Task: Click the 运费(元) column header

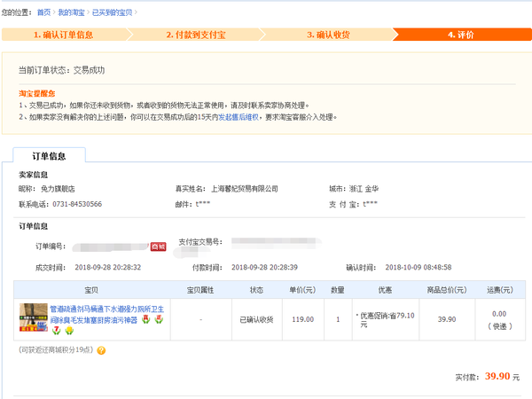Action: [500, 290]
